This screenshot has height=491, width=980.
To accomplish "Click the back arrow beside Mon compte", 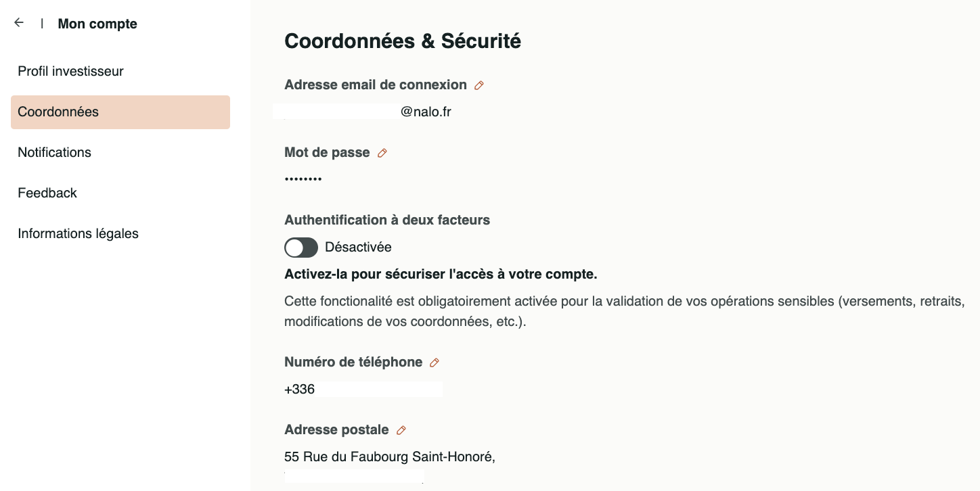I will 19,23.
